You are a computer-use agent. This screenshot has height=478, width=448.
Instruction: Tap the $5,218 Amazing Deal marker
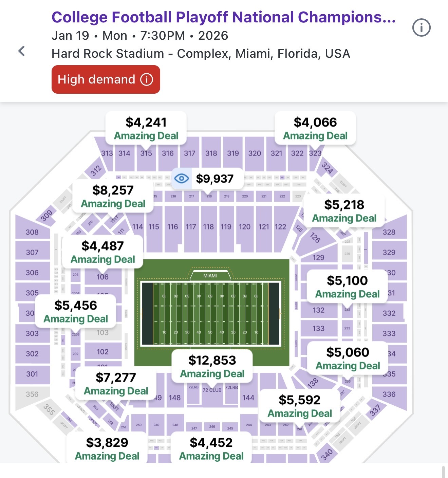(x=344, y=211)
